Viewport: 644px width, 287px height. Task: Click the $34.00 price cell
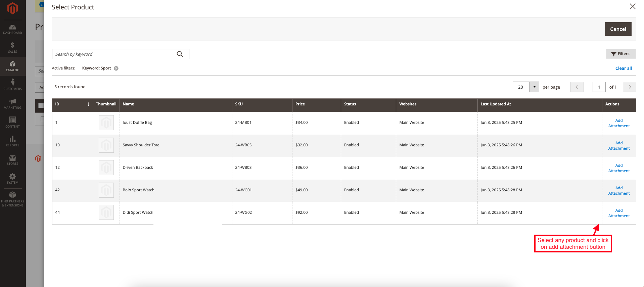coord(317,123)
